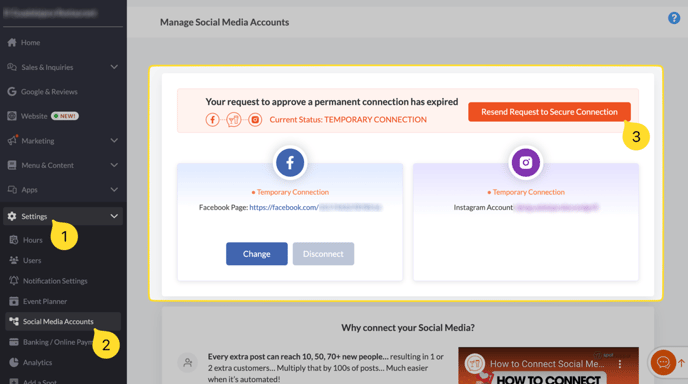Open the video's three-dot options menu
This screenshot has width=688, height=384.
[x=620, y=364]
